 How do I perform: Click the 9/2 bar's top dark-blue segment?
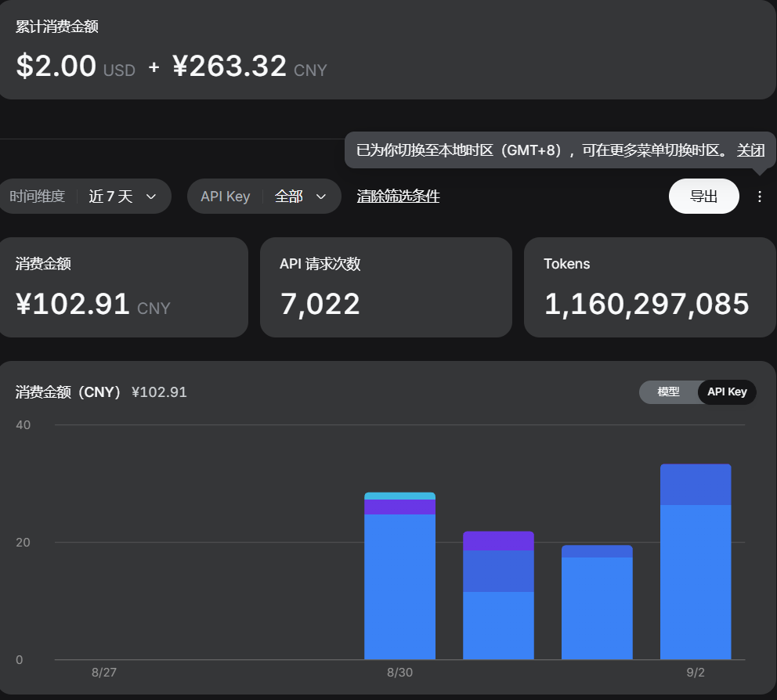pos(696,485)
